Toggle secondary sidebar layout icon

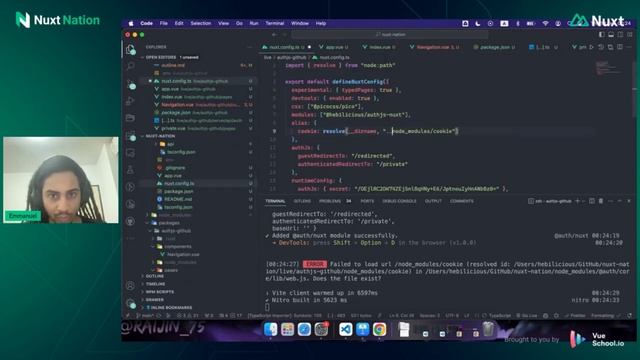(x=620, y=35)
